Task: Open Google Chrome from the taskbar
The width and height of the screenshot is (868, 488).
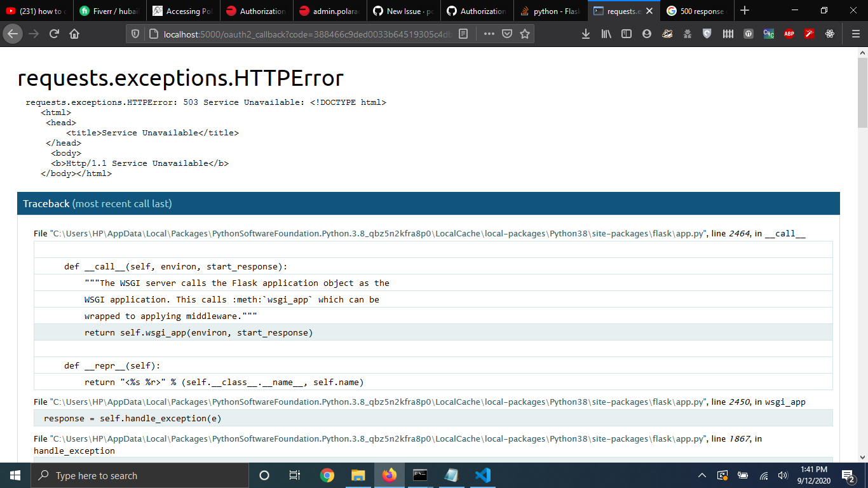Action: point(327,475)
